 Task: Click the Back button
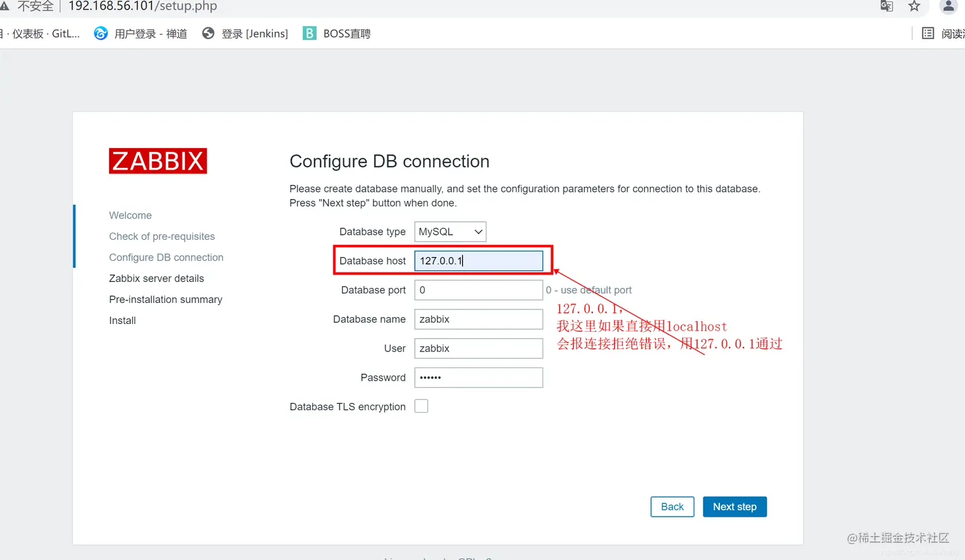tap(672, 506)
